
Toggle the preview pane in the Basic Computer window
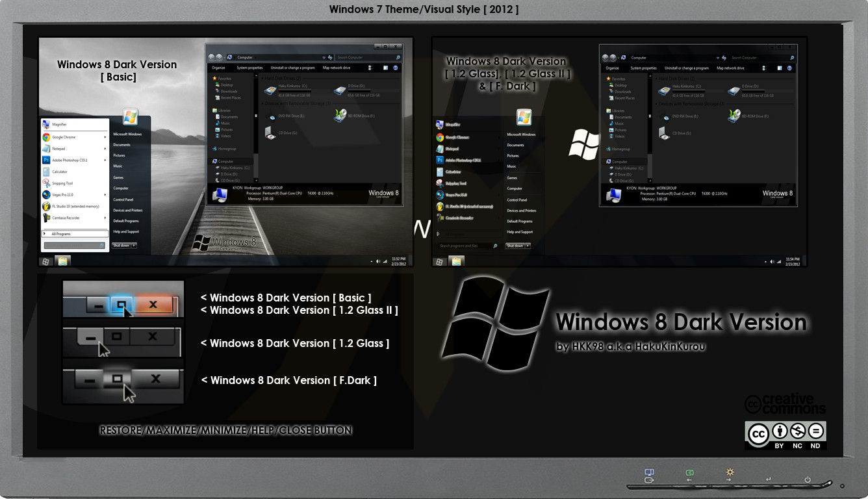click(x=385, y=68)
